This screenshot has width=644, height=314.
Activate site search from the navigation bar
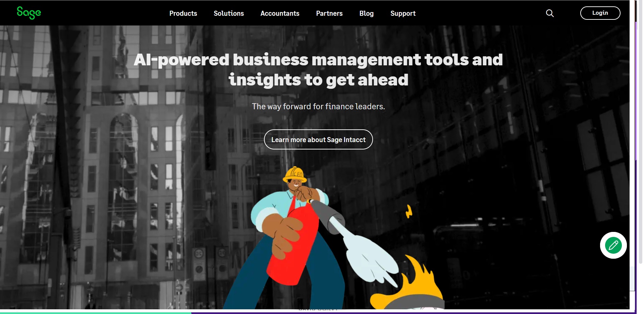coord(550,13)
